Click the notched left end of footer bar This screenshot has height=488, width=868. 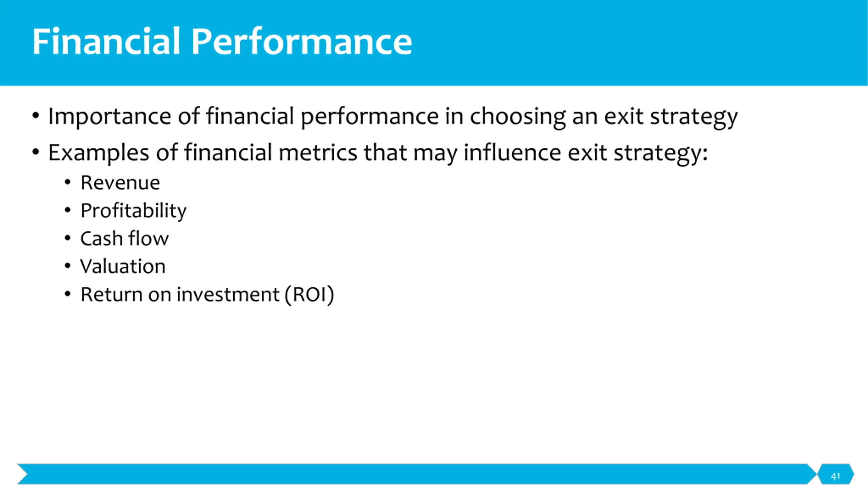tap(22, 474)
